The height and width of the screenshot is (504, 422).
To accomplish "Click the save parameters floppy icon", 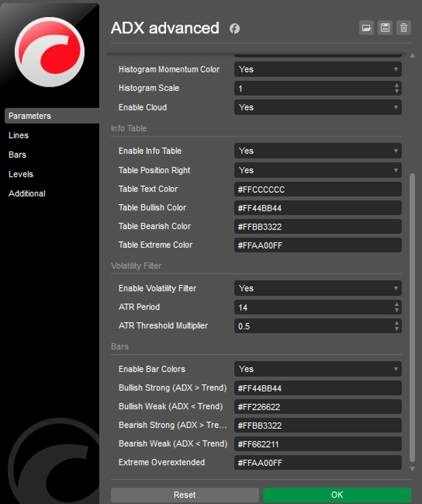I will pos(385,27).
